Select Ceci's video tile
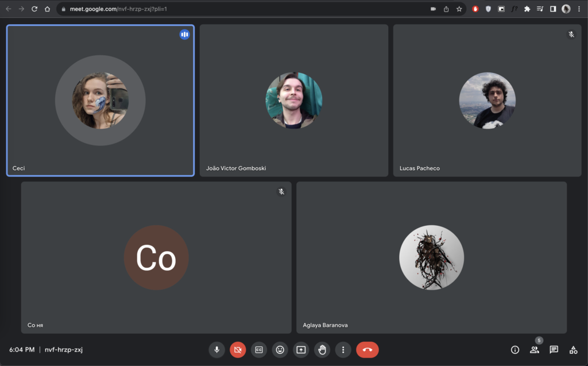The width and height of the screenshot is (588, 366). coord(100,101)
